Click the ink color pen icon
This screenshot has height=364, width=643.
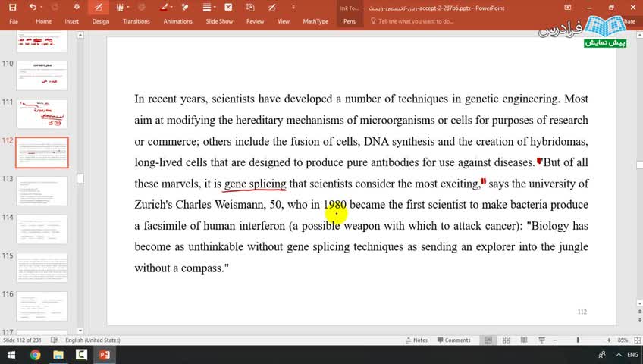click(x=164, y=7)
